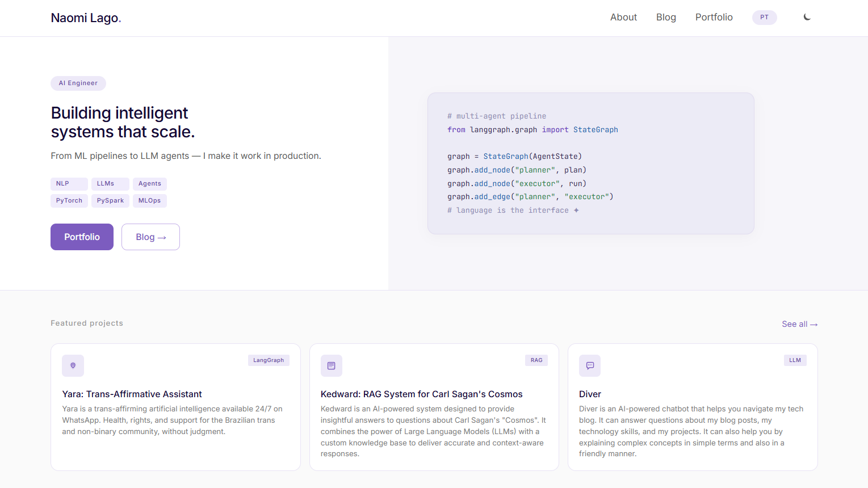Open the Blog page in top navigation

(x=666, y=18)
